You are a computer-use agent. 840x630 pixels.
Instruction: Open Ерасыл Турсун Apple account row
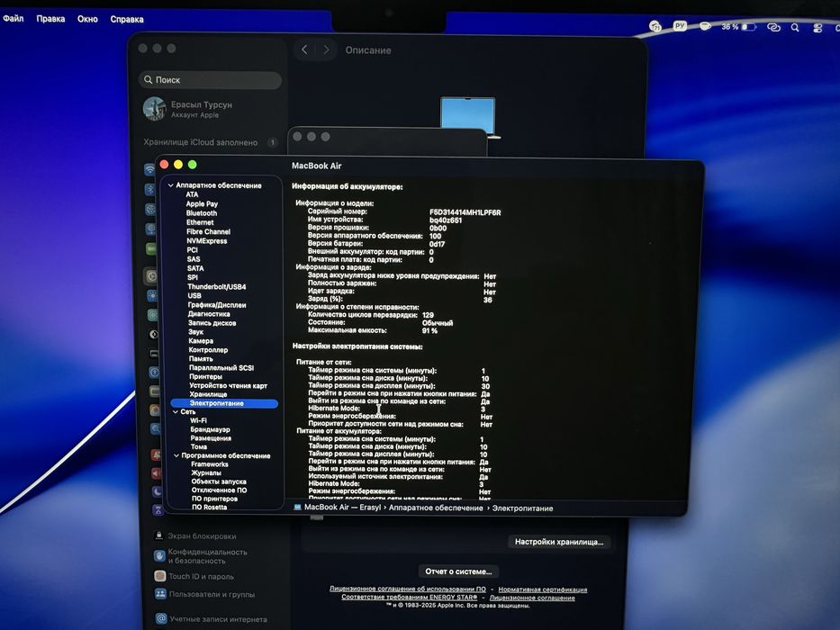point(188,109)
